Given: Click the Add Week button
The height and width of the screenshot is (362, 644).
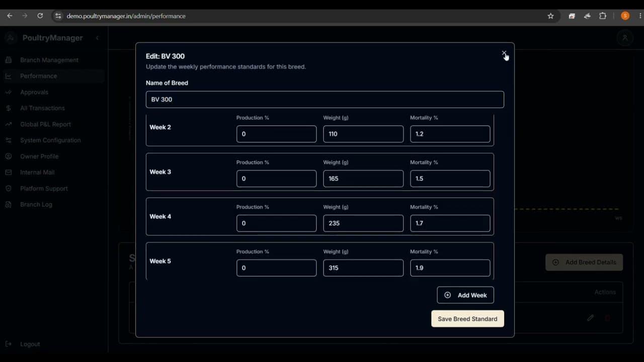Looking at the screenshot, I should point(465,295).
